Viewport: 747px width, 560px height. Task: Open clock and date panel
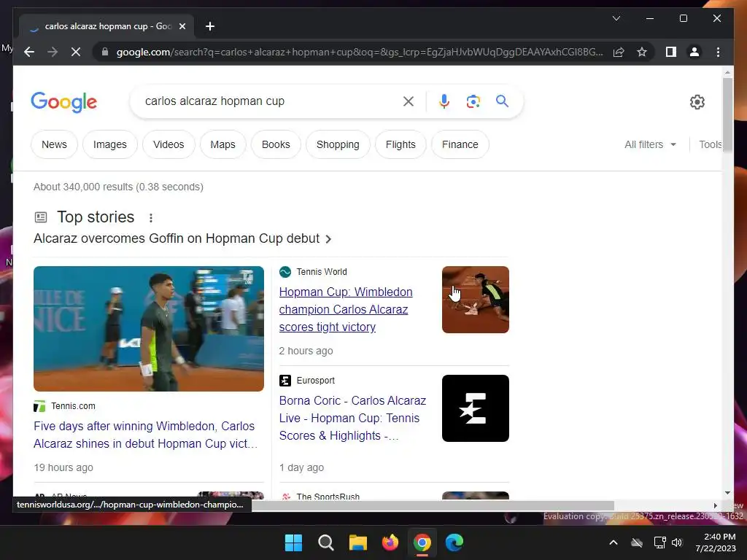[716, 542]
